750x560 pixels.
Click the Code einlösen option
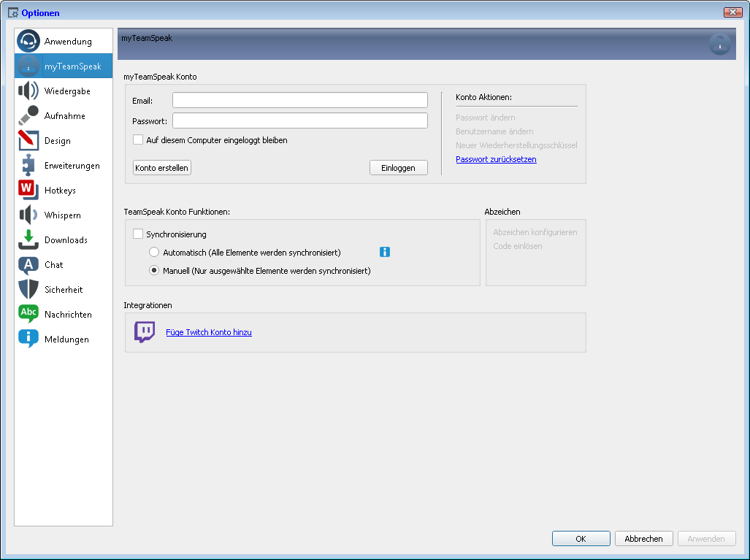click(518, 246)
